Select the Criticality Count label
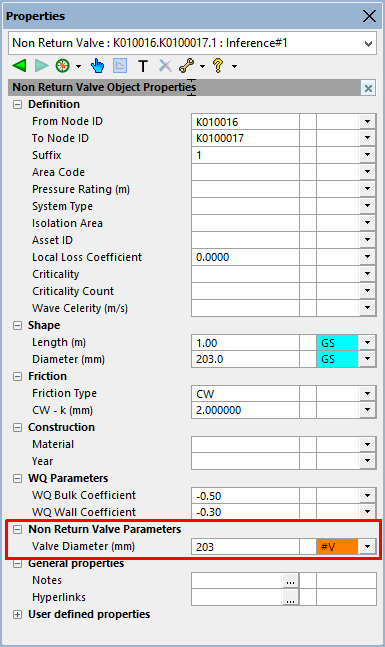The image size is (385, 647). [73, 291]
